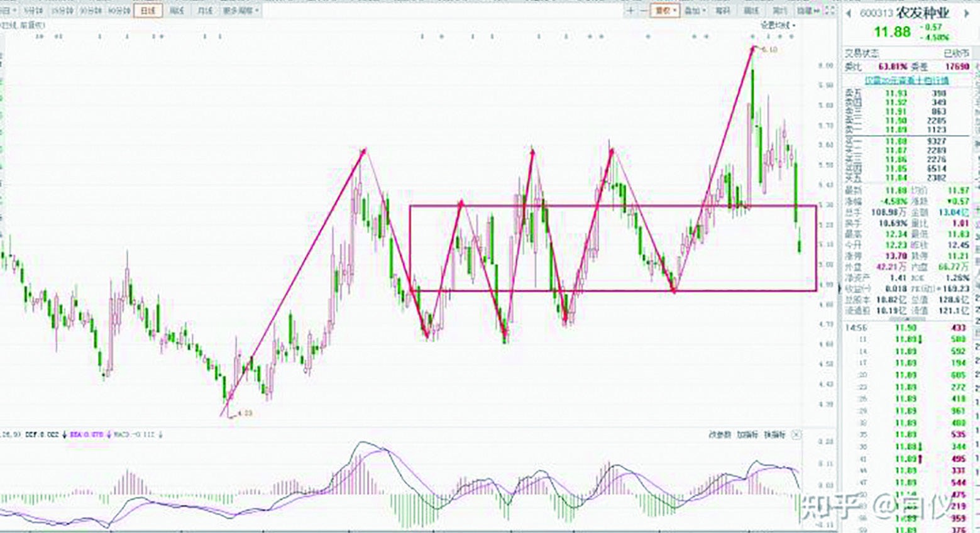The image size is (980, 533).
Task: Open 复权 price adjustment dropdown
Action: pyautogui.click(x=664, y=11)
